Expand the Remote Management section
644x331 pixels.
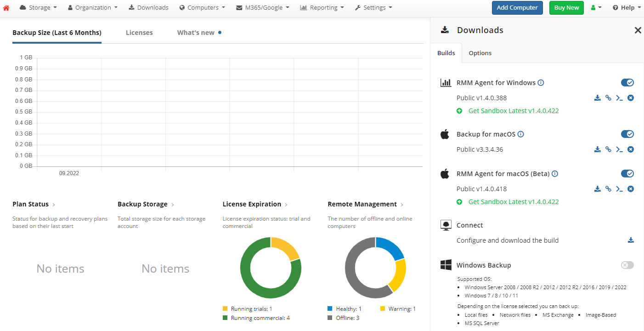tap(365, 204)
